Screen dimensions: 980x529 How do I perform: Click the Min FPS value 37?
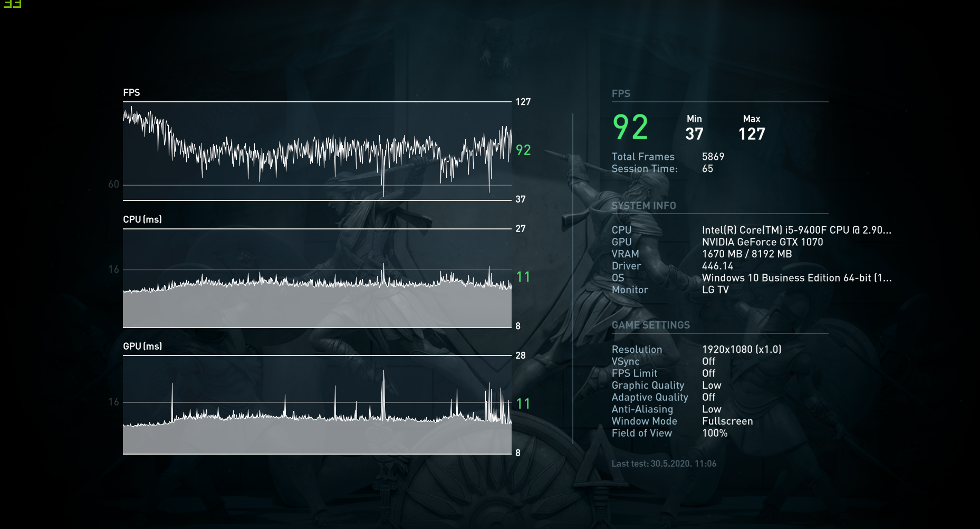[x=694, y=134]
